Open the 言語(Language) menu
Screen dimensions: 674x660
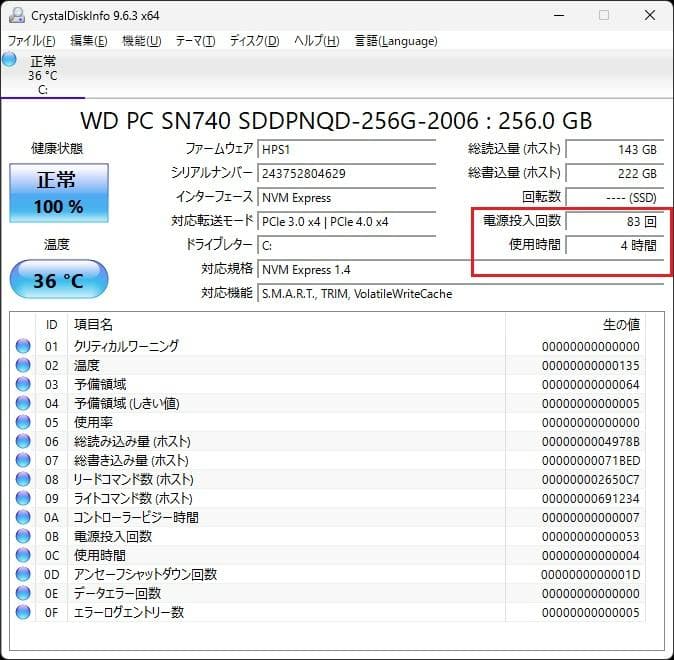point(395,41)
